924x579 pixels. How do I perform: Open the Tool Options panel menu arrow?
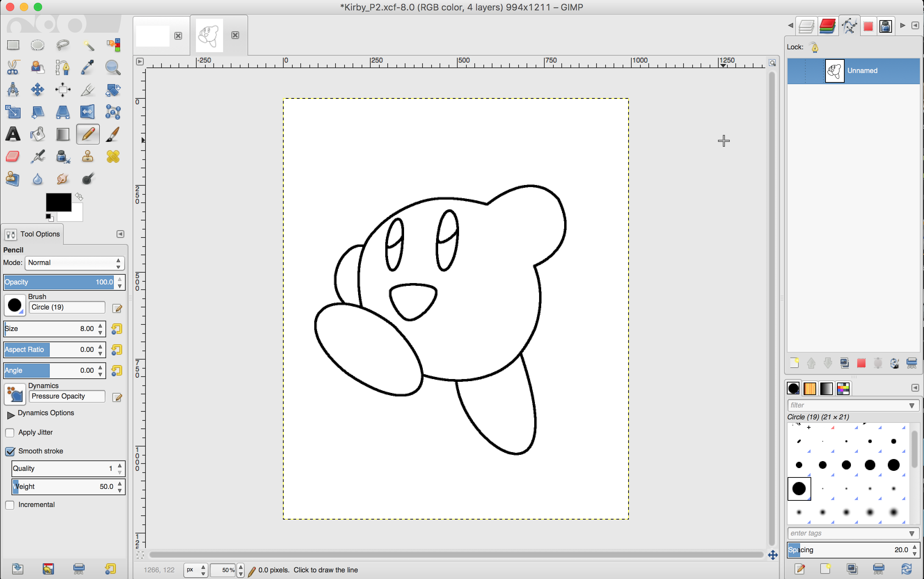(120, 234)
